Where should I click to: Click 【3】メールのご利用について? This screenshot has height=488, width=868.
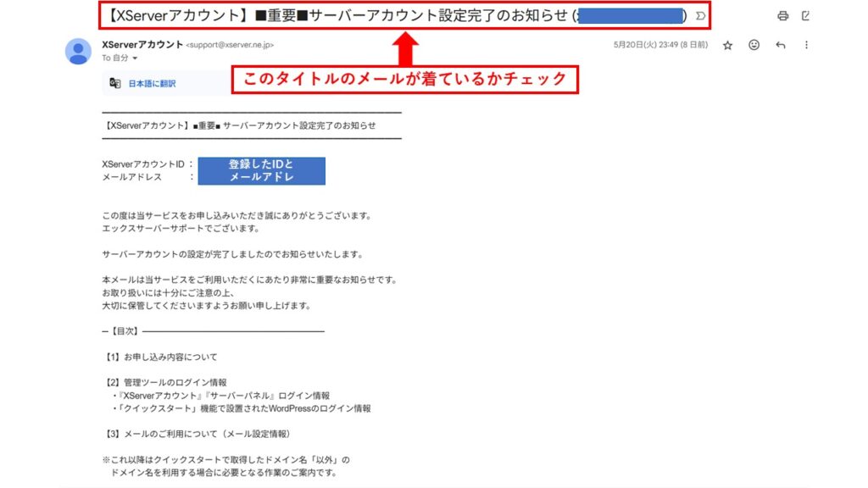[x=197, y=434]
